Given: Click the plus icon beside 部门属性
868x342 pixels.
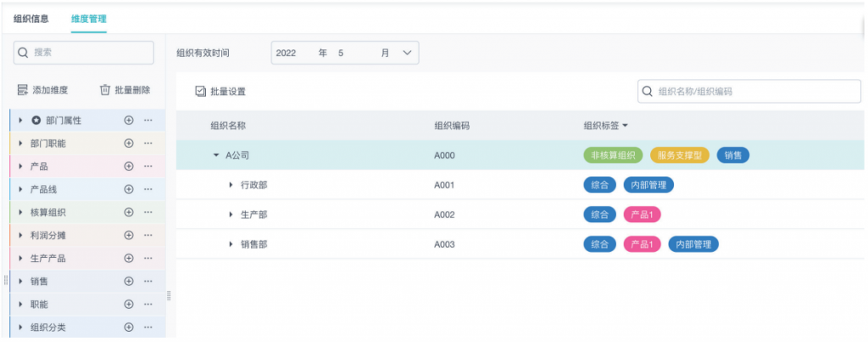Looking at the screenshot, I should click(129, 121).
